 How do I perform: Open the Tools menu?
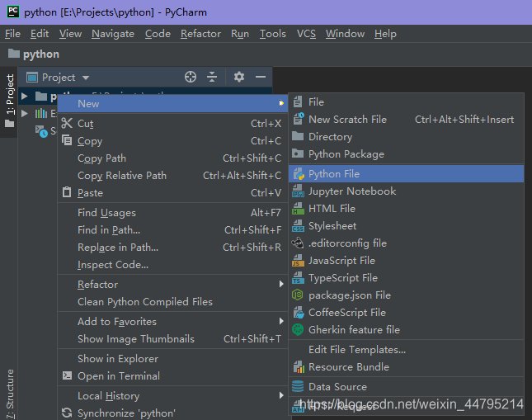click(272, 34)
